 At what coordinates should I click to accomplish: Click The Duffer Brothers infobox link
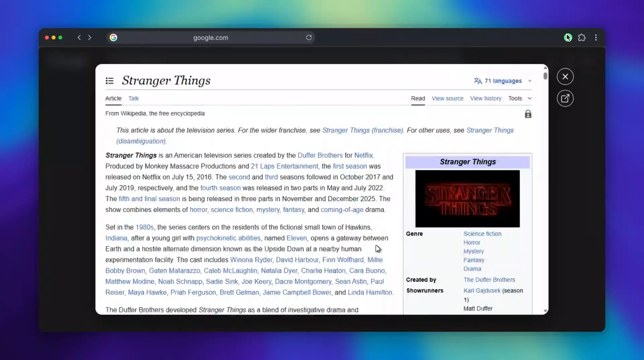(x=489, y=280)
